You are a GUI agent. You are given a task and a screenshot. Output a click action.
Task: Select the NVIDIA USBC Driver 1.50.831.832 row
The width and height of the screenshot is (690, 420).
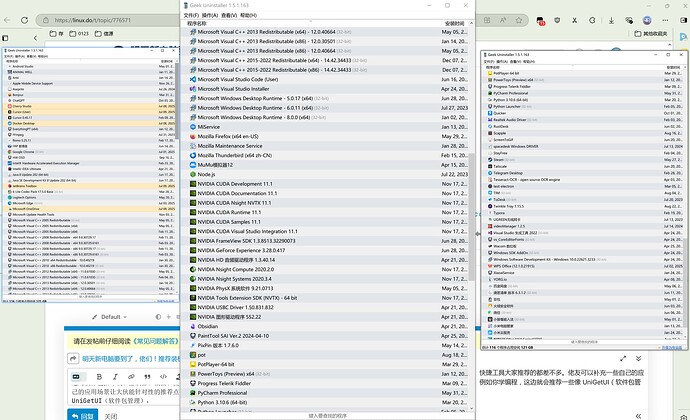[325, 307]
